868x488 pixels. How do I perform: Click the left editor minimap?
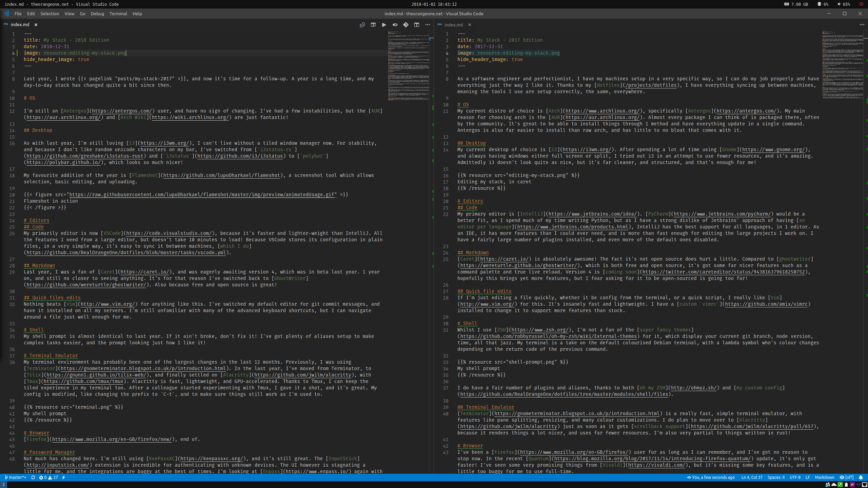coord(408,65)
